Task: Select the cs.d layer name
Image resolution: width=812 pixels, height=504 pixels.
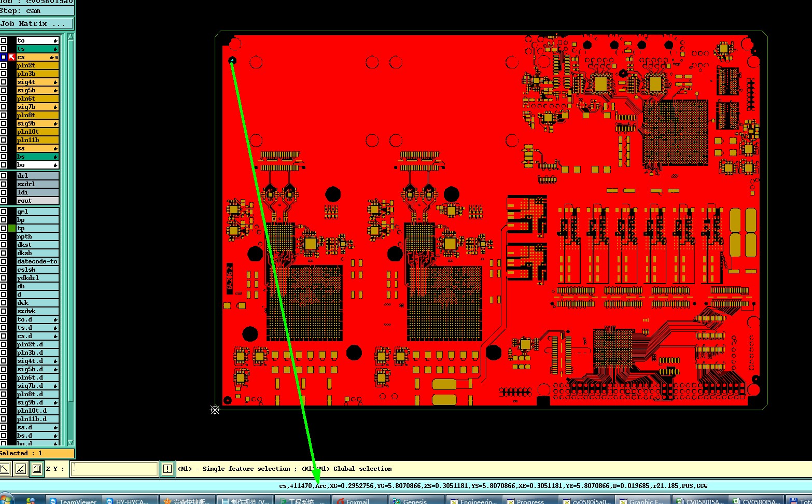Action: 37,336
